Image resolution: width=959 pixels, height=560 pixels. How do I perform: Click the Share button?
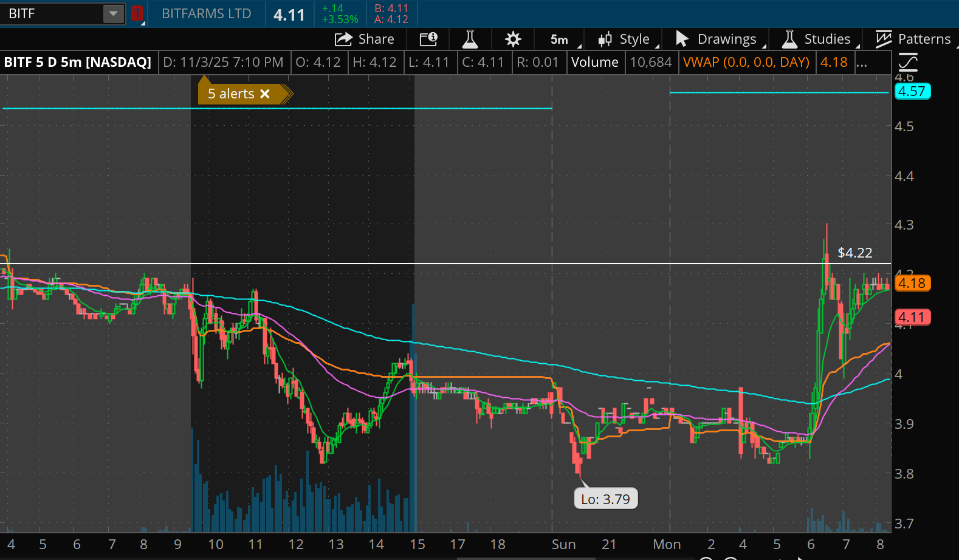(364, 39)
